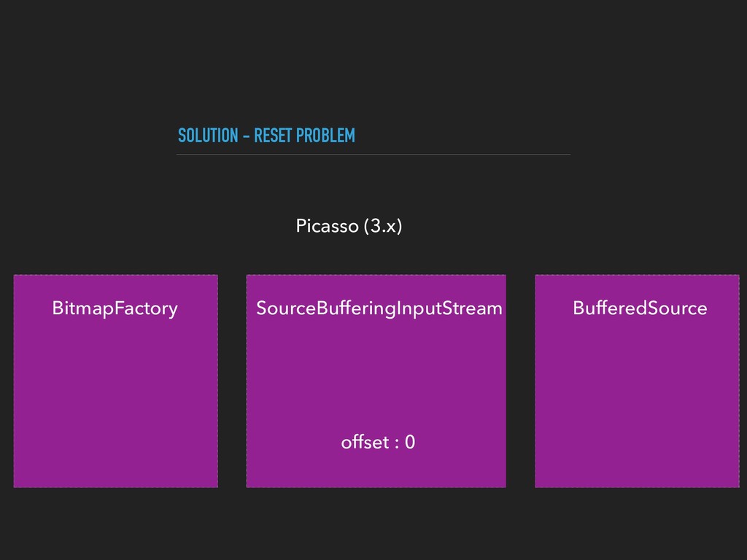Select the 'offset : 0' text
Viewport: 747px width, 560px height.
(378, 443)
